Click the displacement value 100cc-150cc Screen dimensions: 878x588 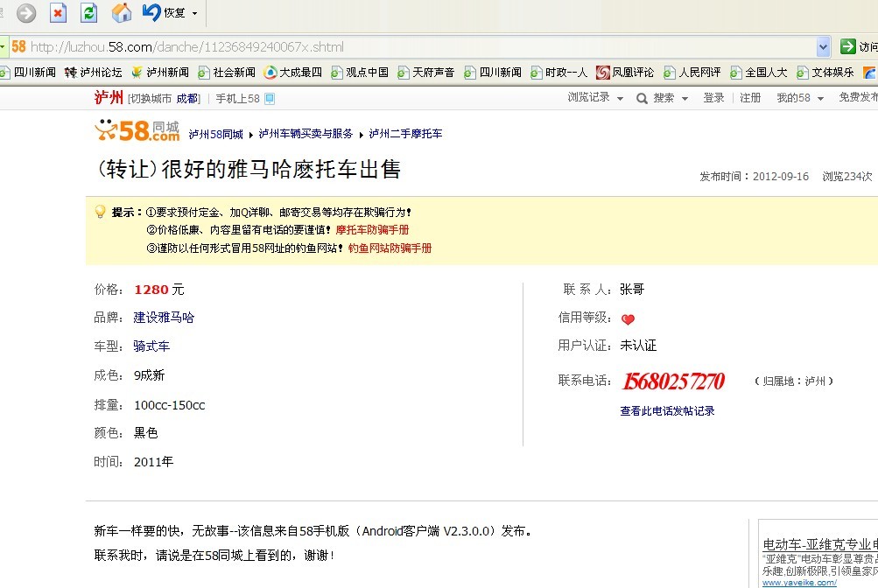[x=170, y=405]
